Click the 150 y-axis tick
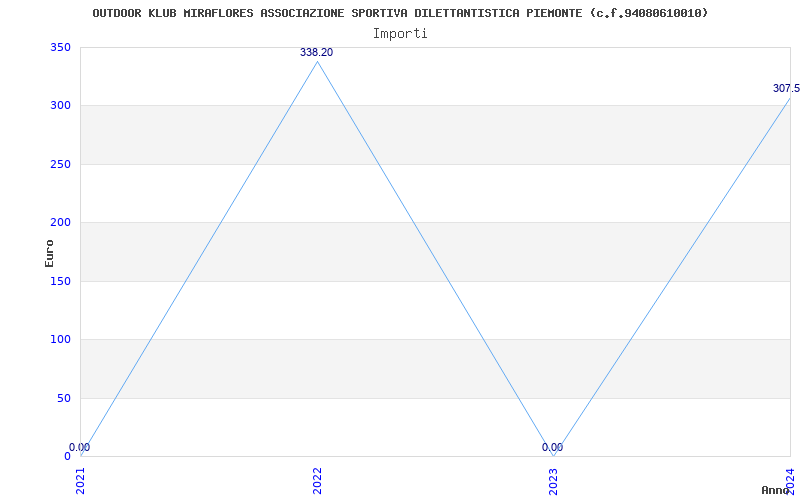The height and width of the screenshot is (500, 800). tap(60, 281)
